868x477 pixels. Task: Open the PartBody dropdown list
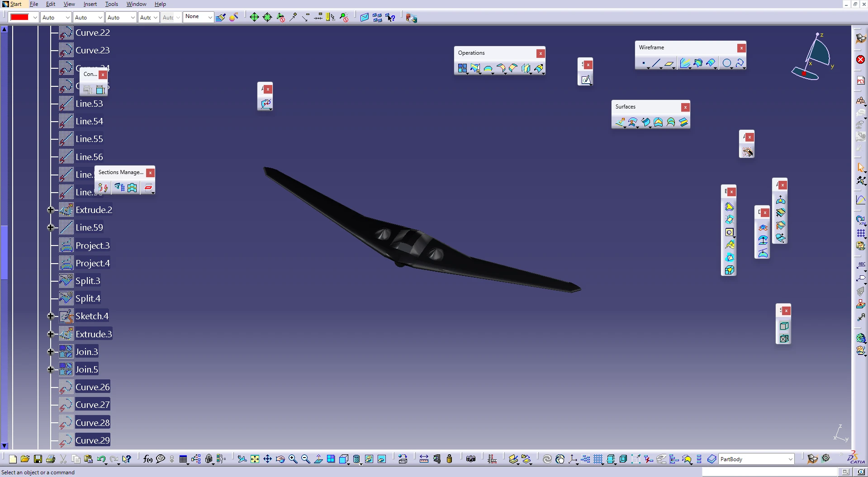(x=790, y=459)
